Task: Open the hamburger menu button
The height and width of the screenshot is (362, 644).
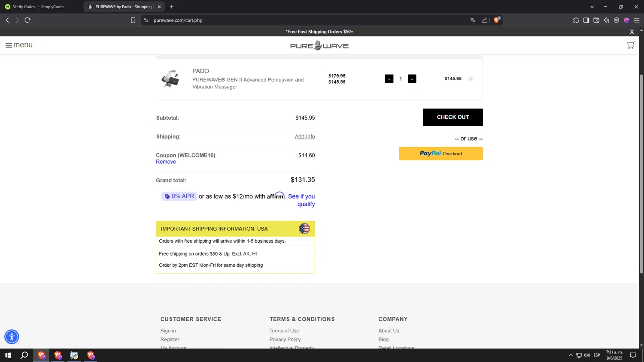Action: (19, 45)
